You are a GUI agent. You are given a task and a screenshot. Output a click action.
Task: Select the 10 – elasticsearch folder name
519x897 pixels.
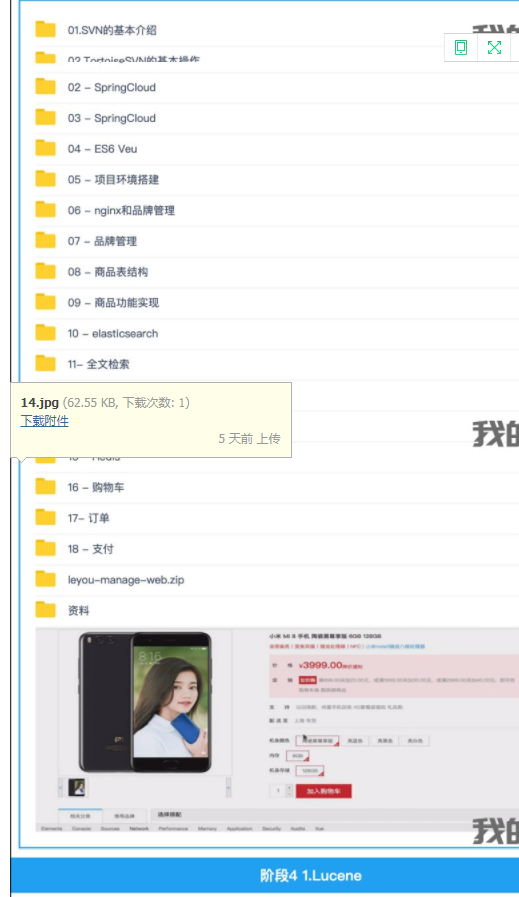click(113, 334)
